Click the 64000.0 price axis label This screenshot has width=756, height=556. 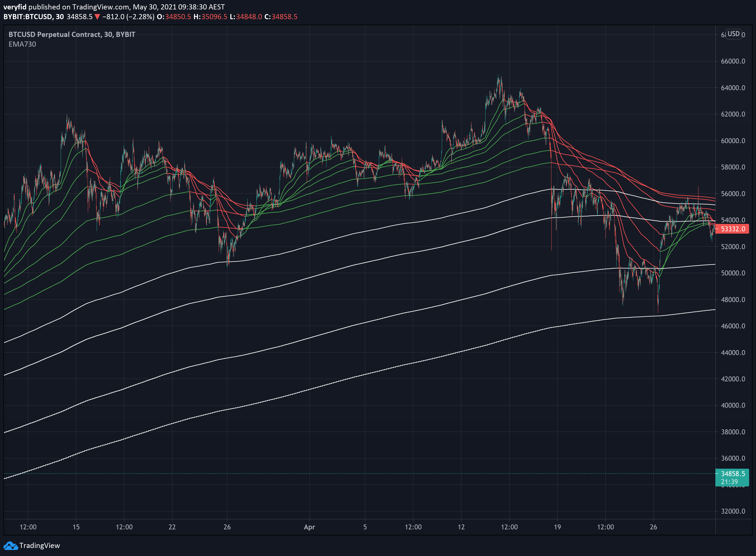pos(733,88)
